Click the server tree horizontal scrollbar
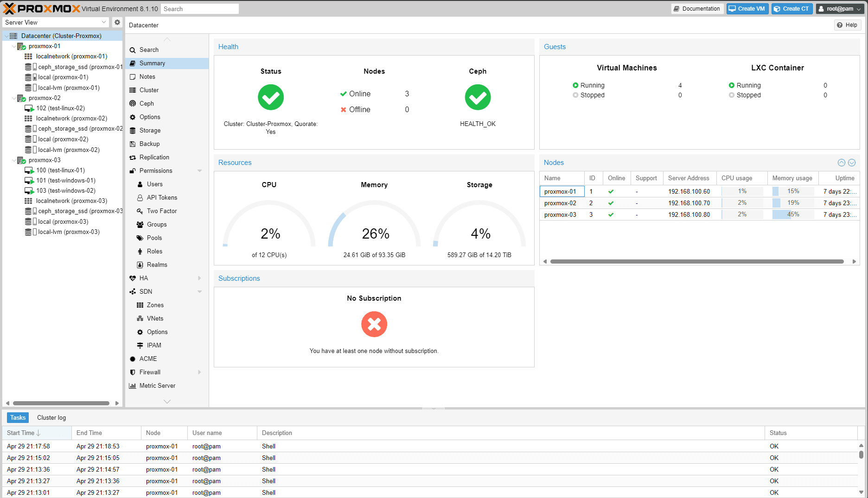The image size is (868, 498). [x=61, y=403]
